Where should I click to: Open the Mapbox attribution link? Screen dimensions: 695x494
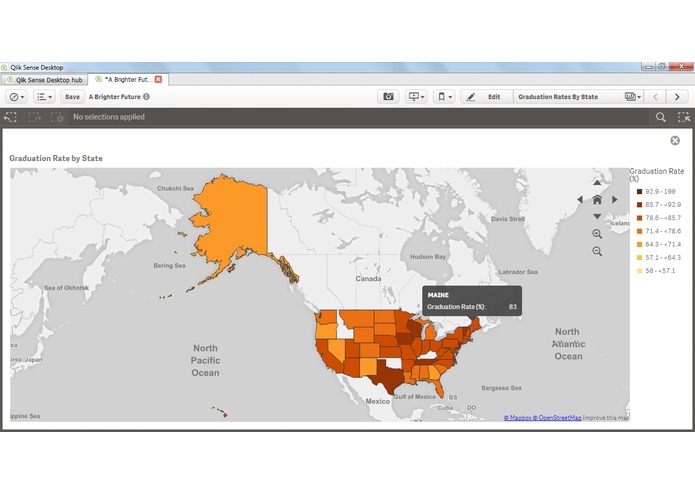[x=517, y=417]
